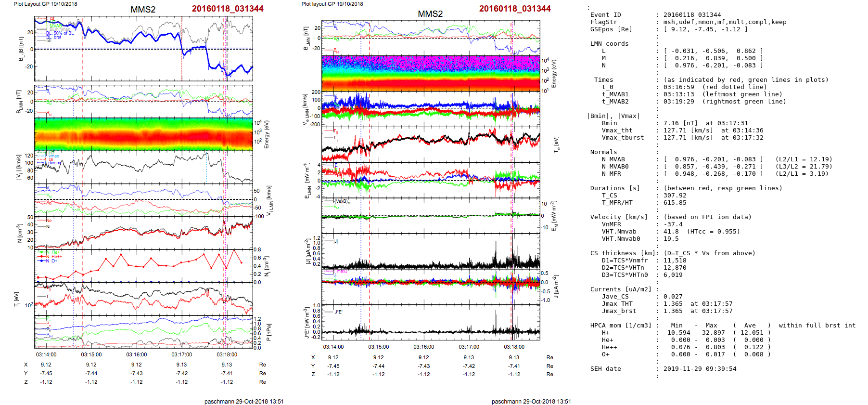Click the electron temperature Te plot panel
This screenshot has height=405, width=868.
431,144
